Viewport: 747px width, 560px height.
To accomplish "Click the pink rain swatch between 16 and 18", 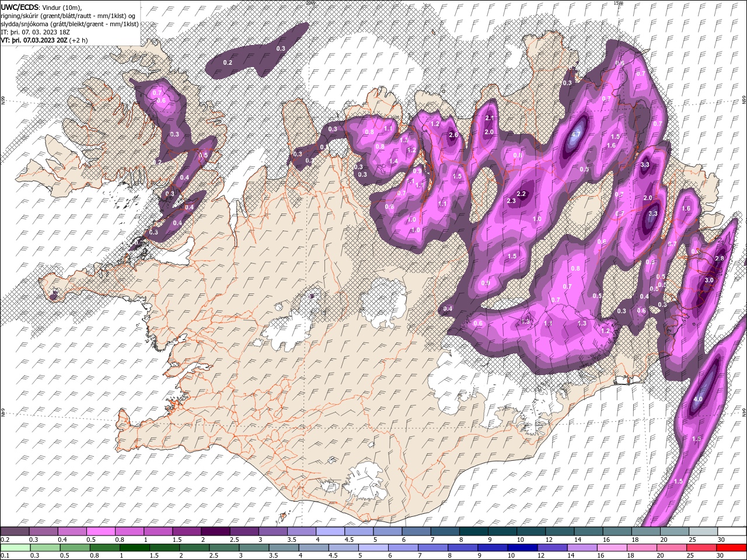I will tap(613, 548).
